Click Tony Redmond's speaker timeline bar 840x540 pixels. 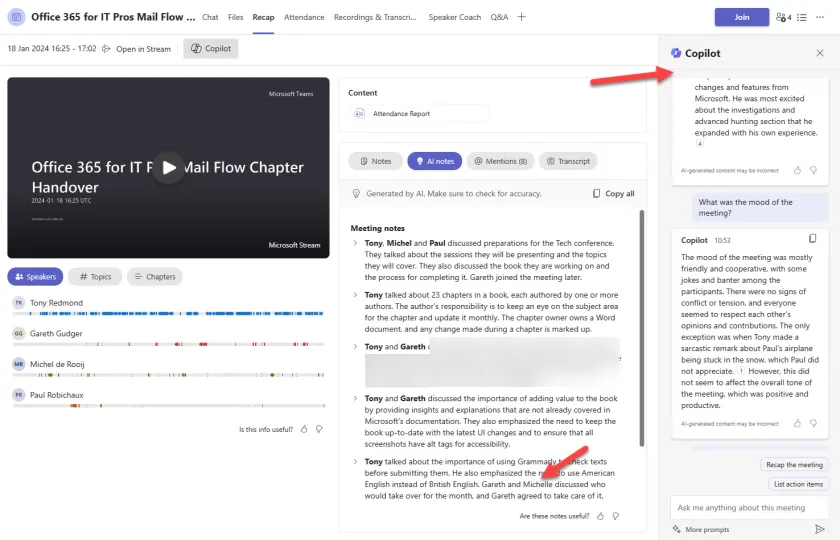click(x=168, y=313)
